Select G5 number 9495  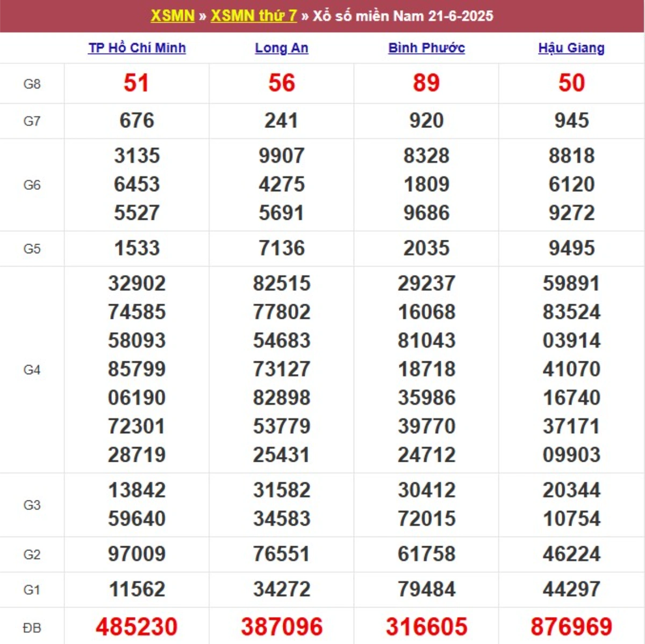pos(571,248)
